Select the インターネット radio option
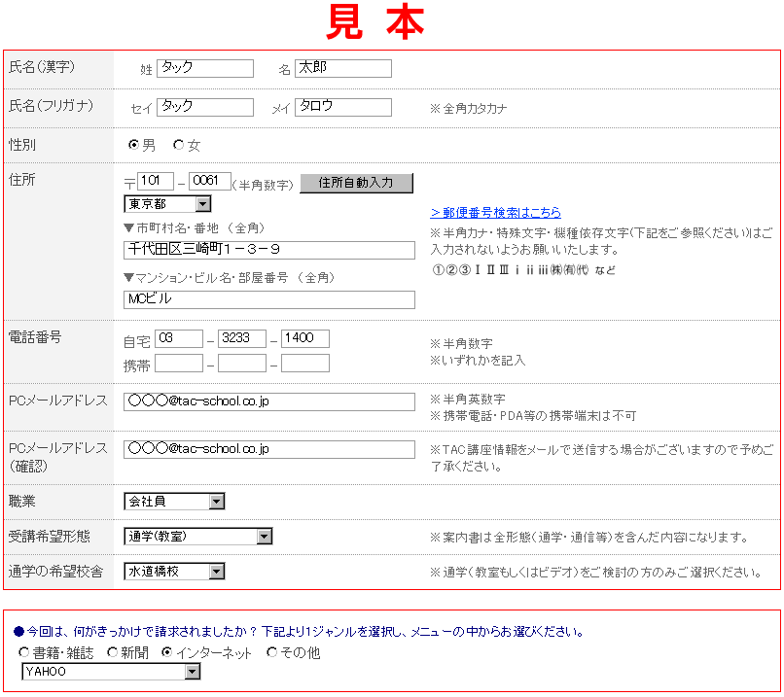 click(167, 652)
